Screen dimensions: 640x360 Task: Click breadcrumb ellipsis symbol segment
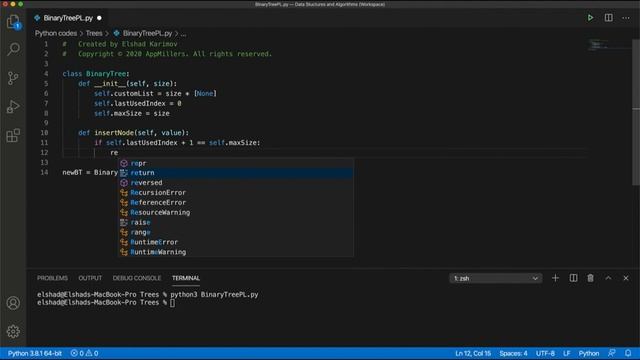(x=183, y=33)
